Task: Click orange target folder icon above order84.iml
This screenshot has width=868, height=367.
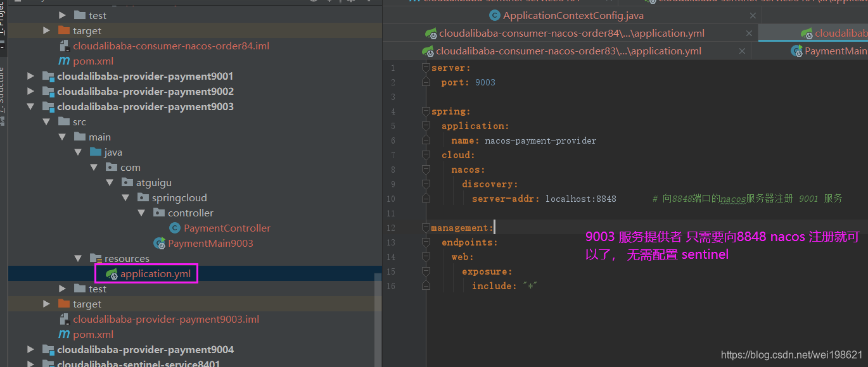Action: [64, 30]
